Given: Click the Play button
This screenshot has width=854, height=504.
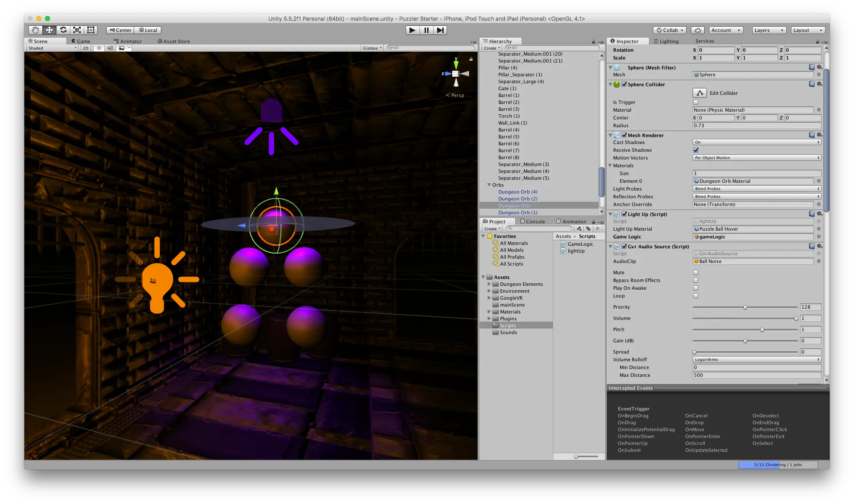Looking at the screenshot, I should (412, 30).
